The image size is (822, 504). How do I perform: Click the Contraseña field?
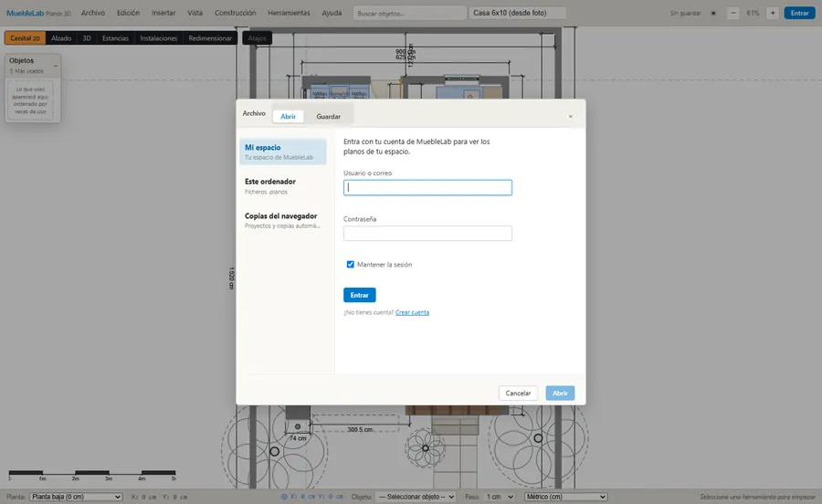(427, 233)
